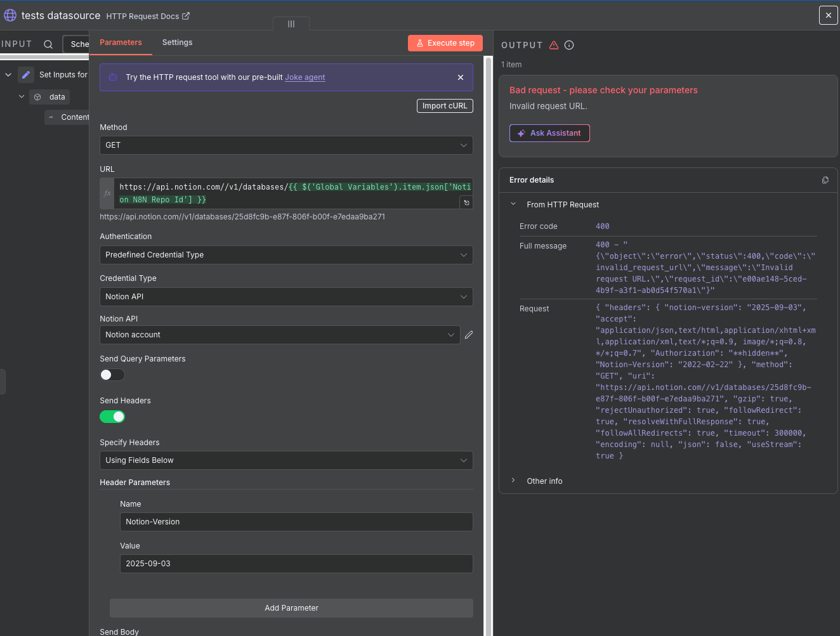Collapse the From HTTP Request section

tap(513, 204)
